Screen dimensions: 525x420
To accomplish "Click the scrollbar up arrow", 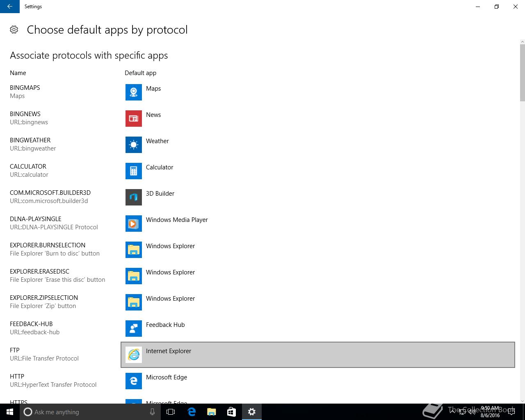I will pyautogui.click(x=522, y=41).
